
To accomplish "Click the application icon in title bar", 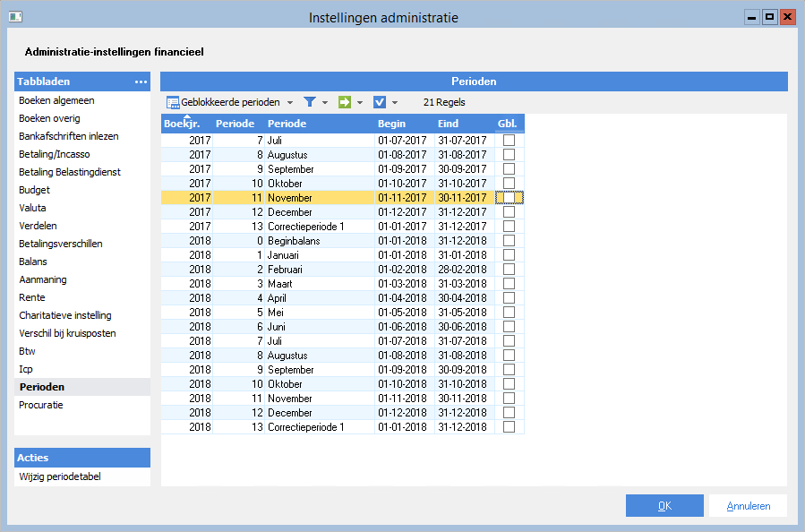I will tap(15, 17).
